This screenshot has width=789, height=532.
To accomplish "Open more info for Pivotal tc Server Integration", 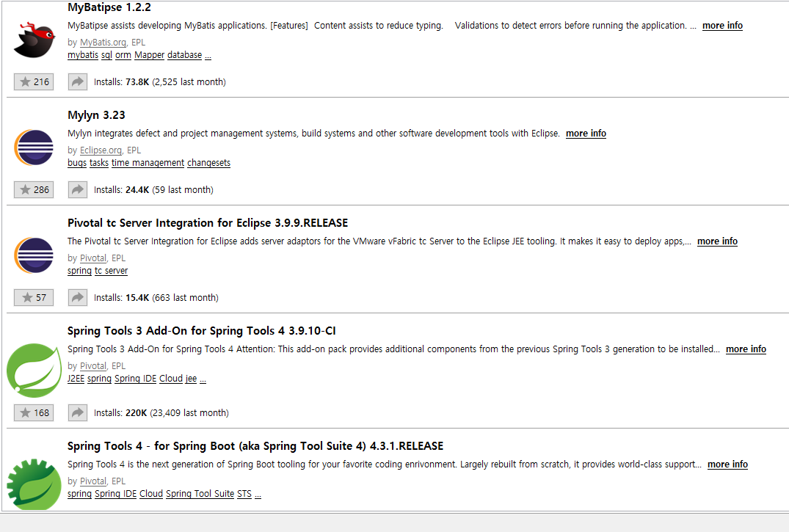I will [717, 241].
